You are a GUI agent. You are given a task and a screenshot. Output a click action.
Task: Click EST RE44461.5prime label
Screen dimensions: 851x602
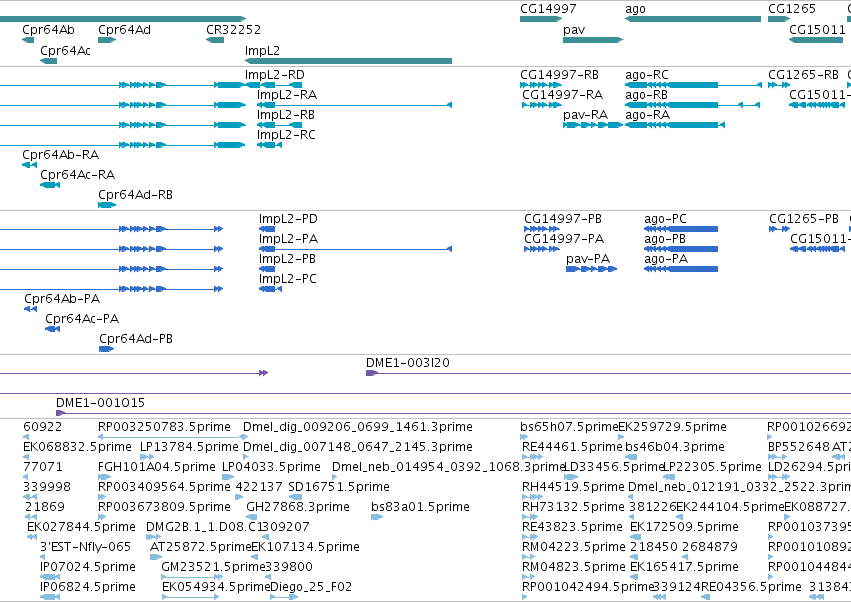tap(572, 447)
